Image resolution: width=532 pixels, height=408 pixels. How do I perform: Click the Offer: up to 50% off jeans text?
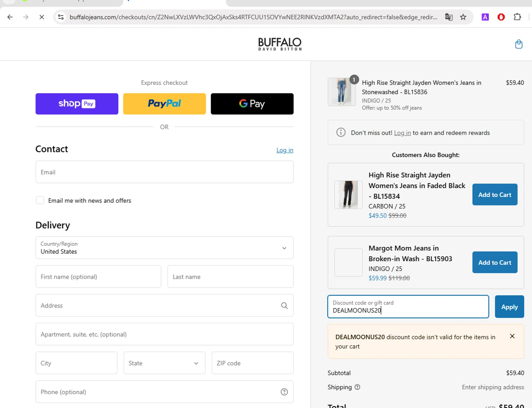392,108
